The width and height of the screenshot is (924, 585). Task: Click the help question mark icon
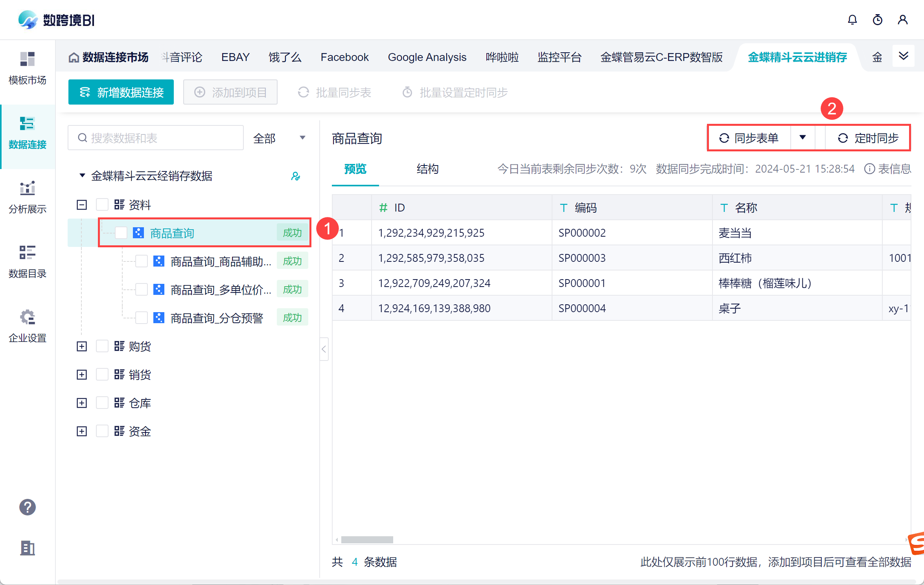pos(28,507)
